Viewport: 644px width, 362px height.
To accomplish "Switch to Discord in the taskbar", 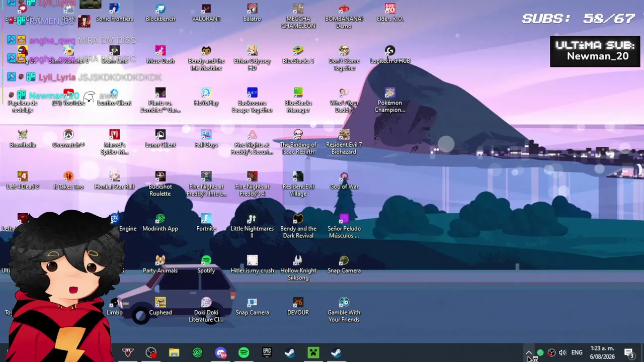I will pos(220,353).
